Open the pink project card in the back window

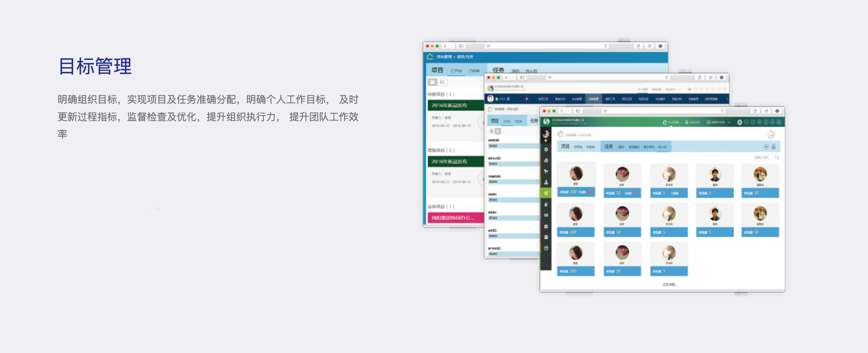coord(455,217)
